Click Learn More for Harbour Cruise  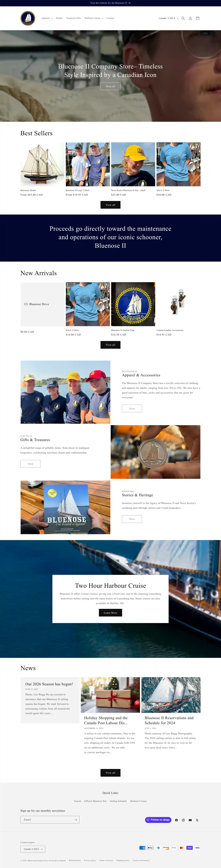[110, 613]
